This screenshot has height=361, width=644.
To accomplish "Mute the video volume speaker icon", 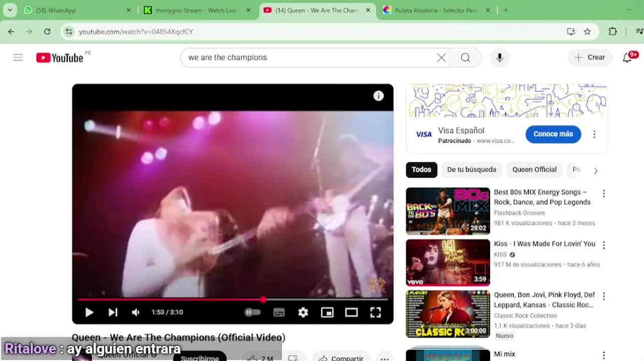I will [x=135, y=312].
